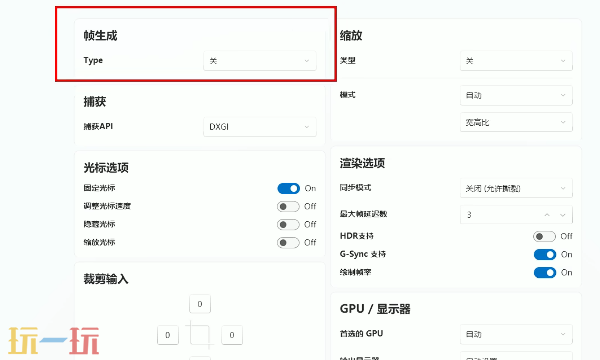Click the 渲染选项 section heading
The height and width of the screenshot is (360, 600).
(x=362, y=163)
